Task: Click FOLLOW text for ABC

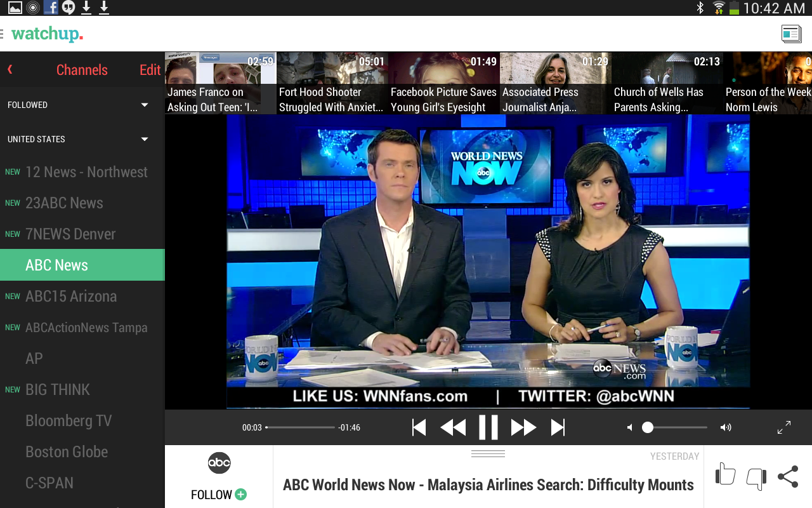Action: pos(211,495)
